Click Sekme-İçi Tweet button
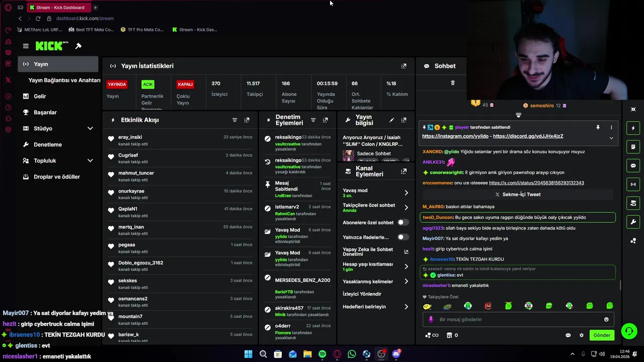 point(518,195)
